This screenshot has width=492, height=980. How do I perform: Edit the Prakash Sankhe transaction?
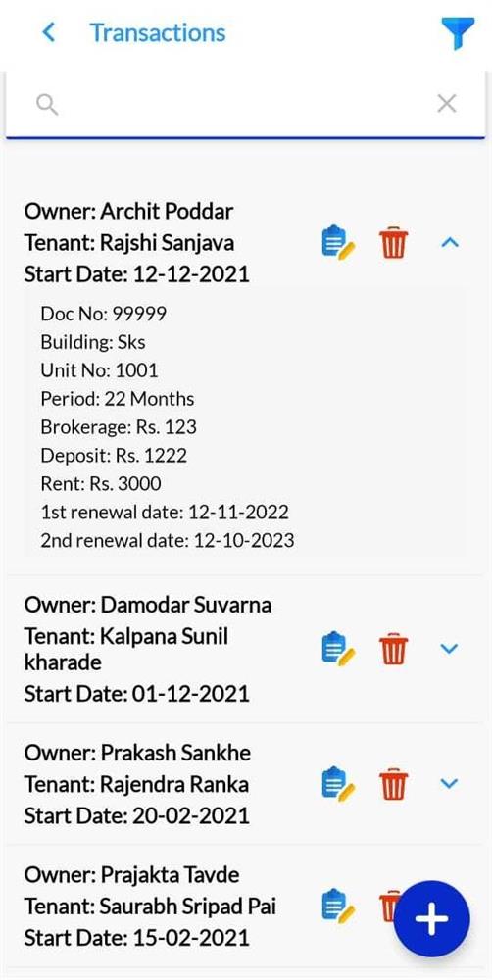[338, 782]
